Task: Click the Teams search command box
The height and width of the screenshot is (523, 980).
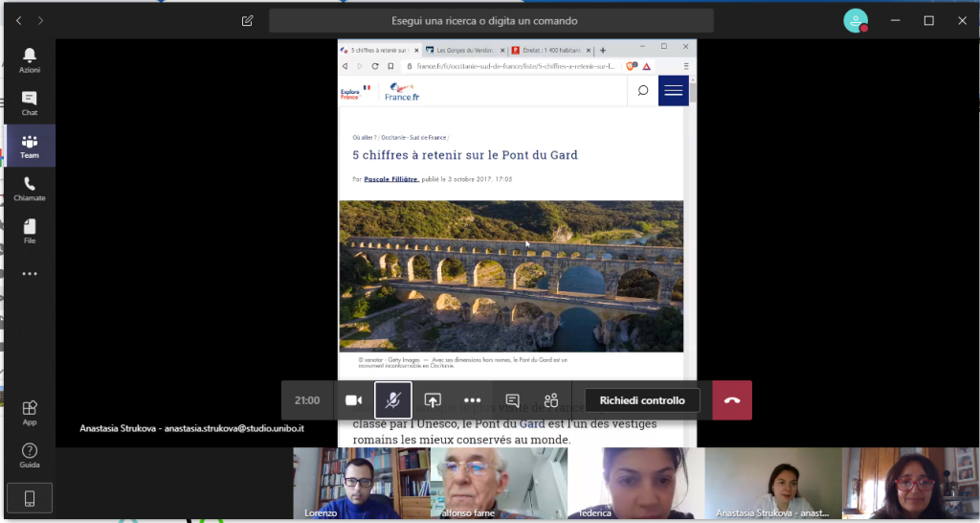Action: [x=491, y=21]
